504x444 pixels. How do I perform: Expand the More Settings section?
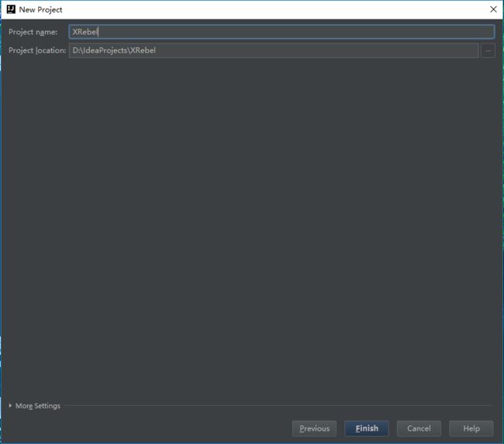pos(34,406)
